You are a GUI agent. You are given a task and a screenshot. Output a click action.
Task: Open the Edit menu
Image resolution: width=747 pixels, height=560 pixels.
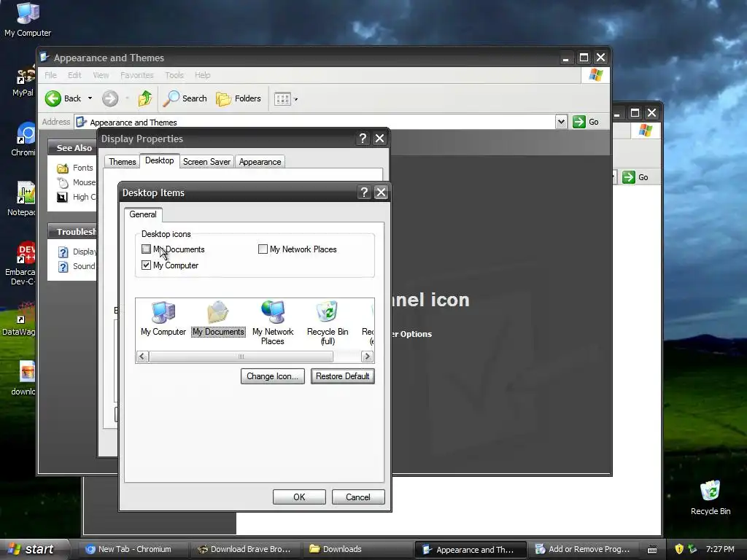tap(74, 75)
